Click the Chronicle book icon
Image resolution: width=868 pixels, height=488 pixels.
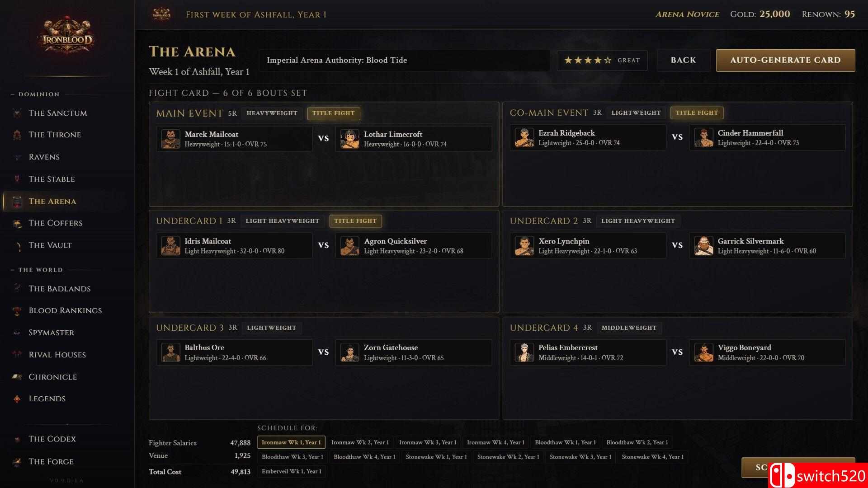pos(17,377)
